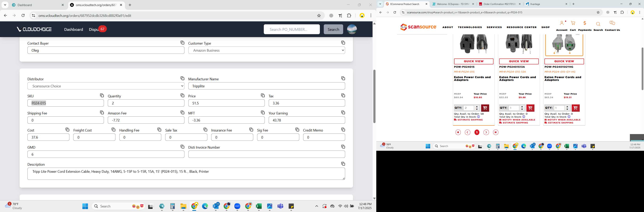Copy the SKU field value
This screenshot has height=212, width=644.
point(102,95)
